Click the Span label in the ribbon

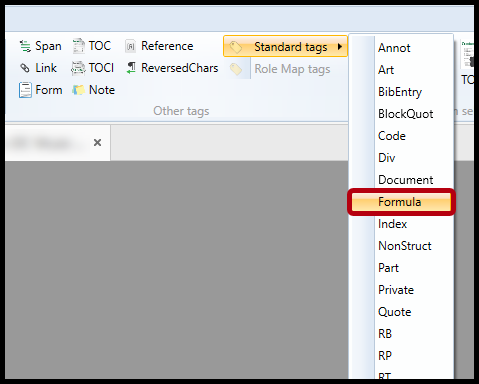coord(48,46)
